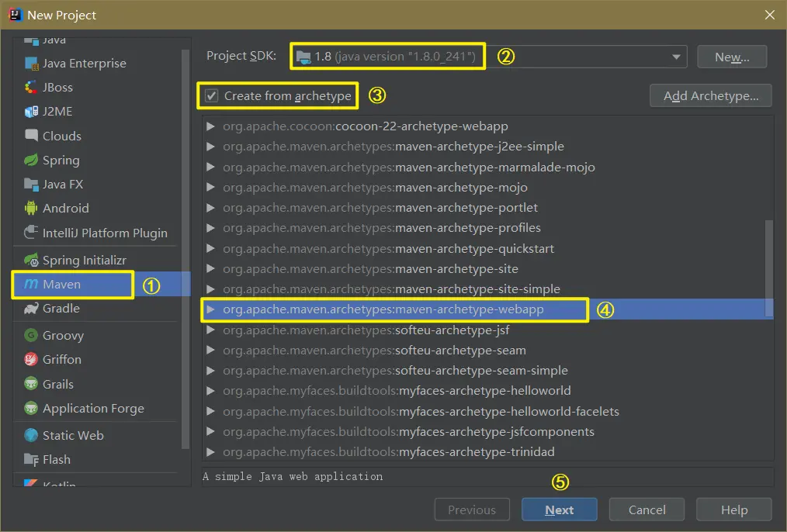Expand maven-archetype-portlet node
Viewport: 787px width, 532px height.
[211, 208]
